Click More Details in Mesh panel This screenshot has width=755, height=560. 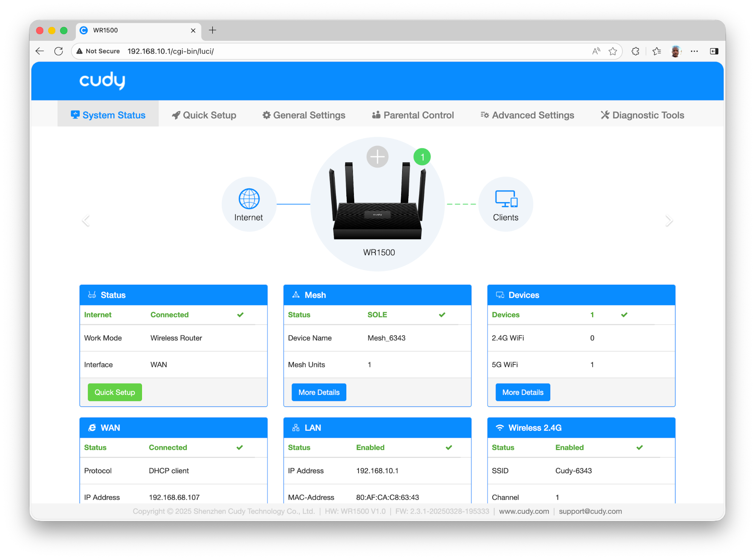[x=319, y=392]
